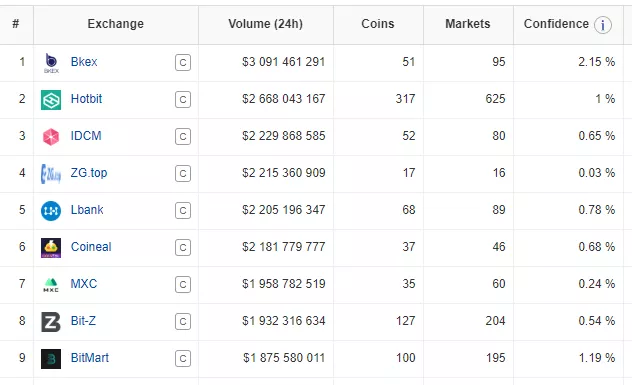Click Bit-Z markets count 204
The height and width of the screenshot is (385, 632).
click(495, 321)
